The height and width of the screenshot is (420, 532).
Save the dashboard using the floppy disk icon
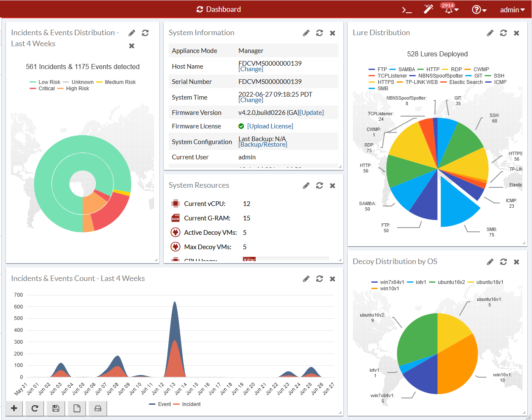click(55, 408)
